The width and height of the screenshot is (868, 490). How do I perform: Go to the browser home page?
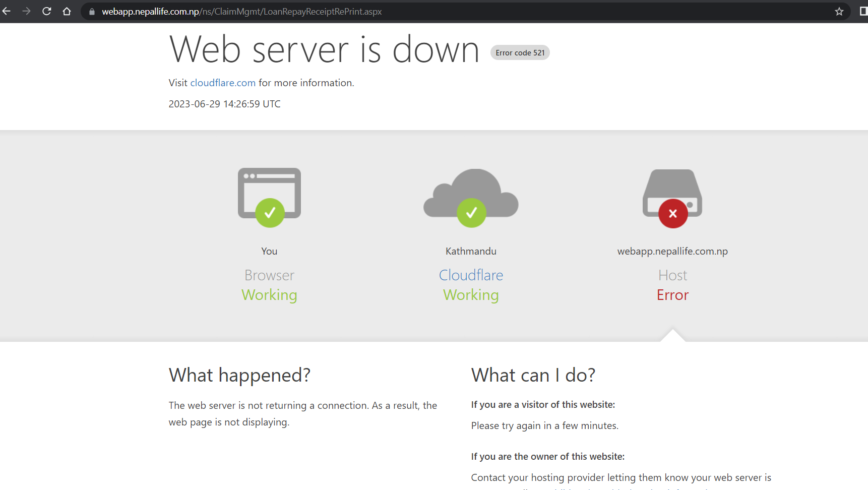[x=67, y=11]
